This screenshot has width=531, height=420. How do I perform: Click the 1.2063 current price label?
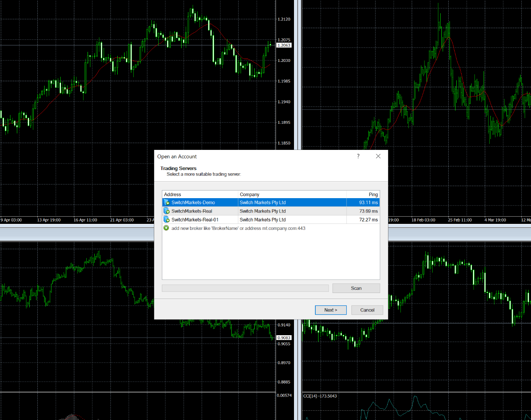(x=284, y=45)
